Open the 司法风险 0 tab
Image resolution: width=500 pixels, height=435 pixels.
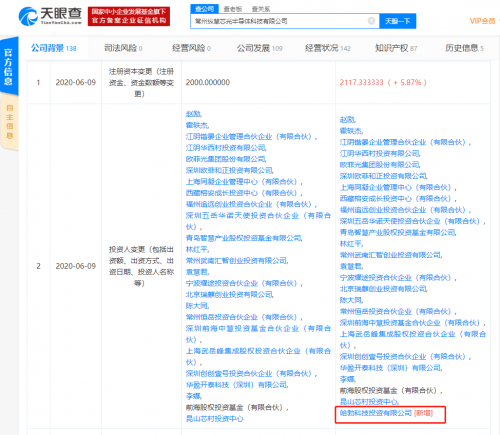pos(123,48)
